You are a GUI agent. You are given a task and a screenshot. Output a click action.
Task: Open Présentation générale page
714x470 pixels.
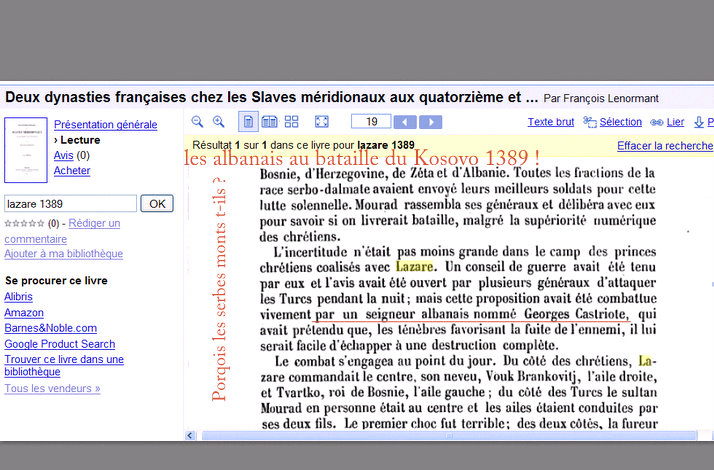point(106,124)
